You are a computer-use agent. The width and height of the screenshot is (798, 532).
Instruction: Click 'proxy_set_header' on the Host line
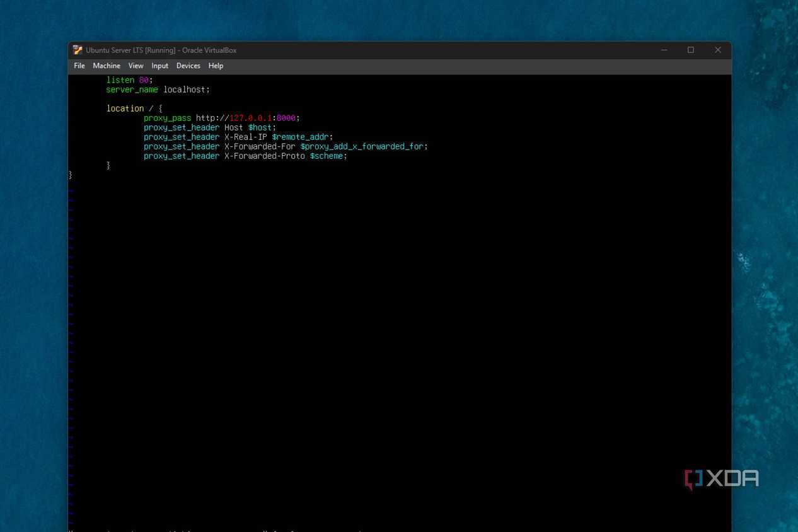tap(182, 127)
